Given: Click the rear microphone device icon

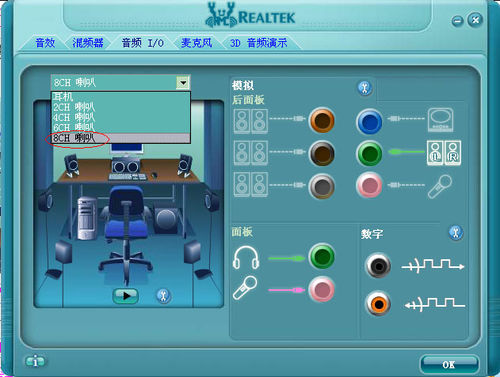Looking at the screenshot, I should tap(440, 187).
